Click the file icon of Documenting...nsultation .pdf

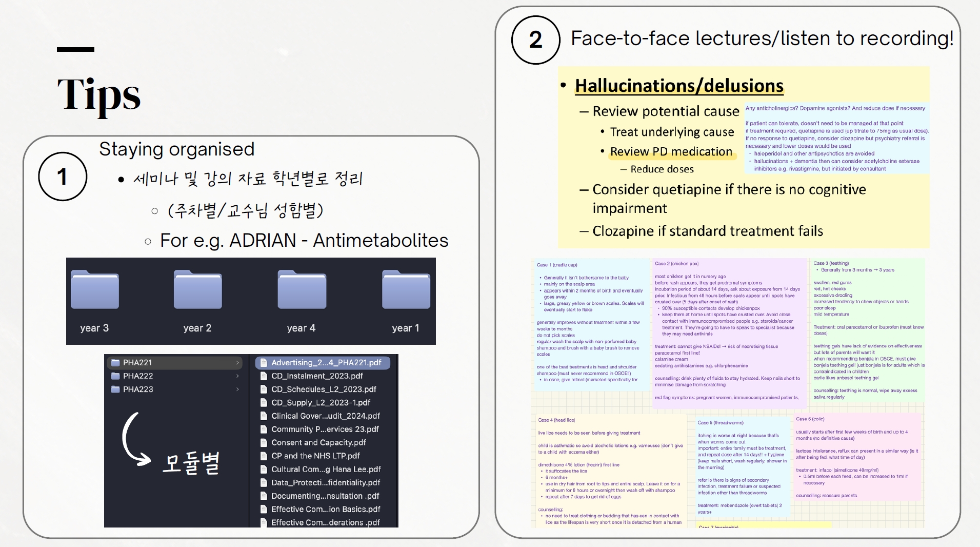[264, 496]
